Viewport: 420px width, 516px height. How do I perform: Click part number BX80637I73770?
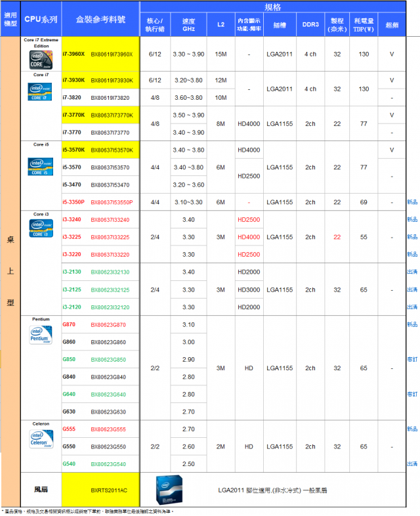coord(110,133)
